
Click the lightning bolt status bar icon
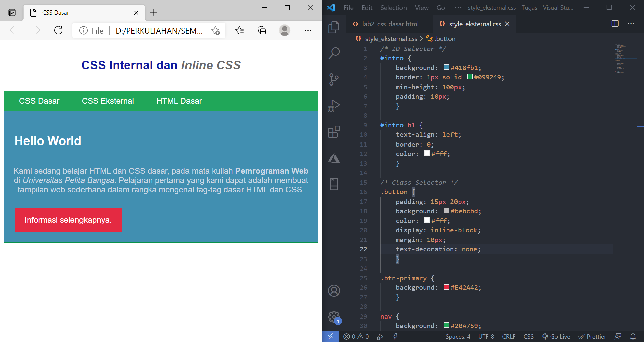coord(395,336)
